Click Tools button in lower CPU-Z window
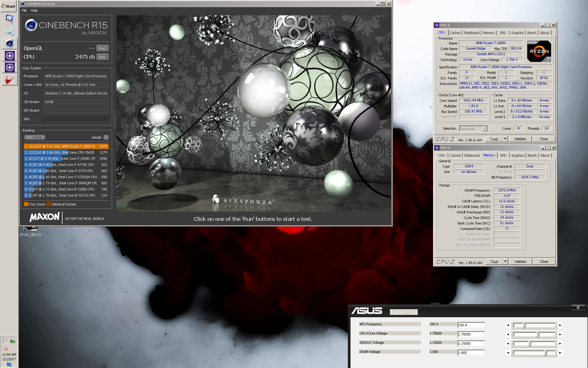This screenshot has width=588, height=368. [x=494, y=262]
